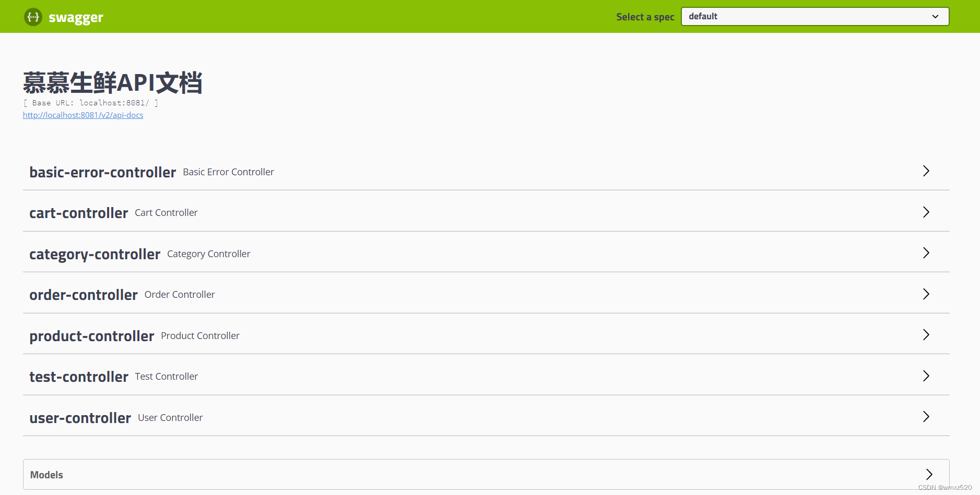Viewport: 980px width, 495px height.
Task: Expand product-controller chevron arrow
Action: click(x=926, y=335)
